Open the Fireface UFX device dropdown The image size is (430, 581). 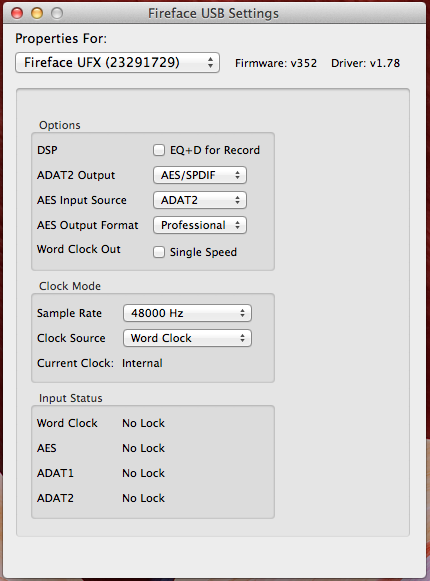click(118, 63)
